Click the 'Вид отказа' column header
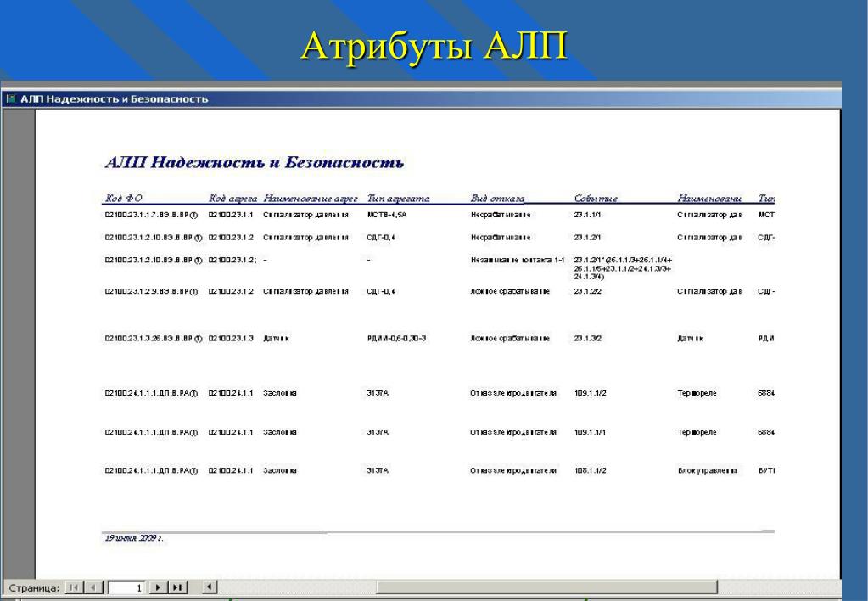868x601 pixels. 497,199
